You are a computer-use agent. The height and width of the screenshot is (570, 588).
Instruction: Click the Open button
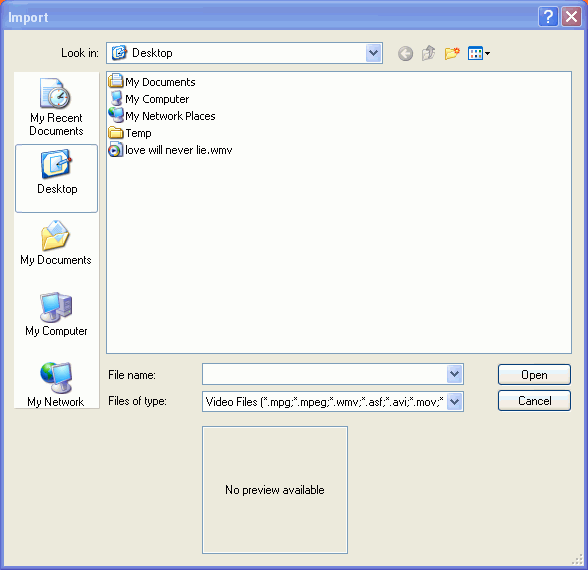click(x=534, y=375)
